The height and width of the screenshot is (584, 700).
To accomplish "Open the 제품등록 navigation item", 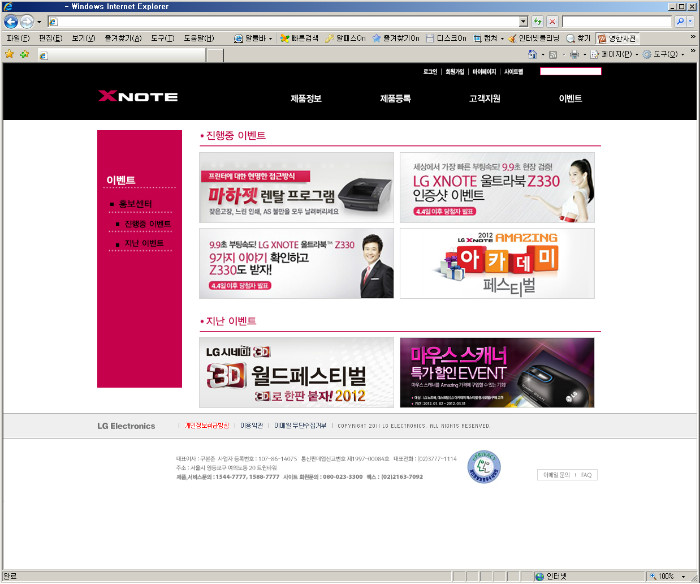I will [395, 98].
